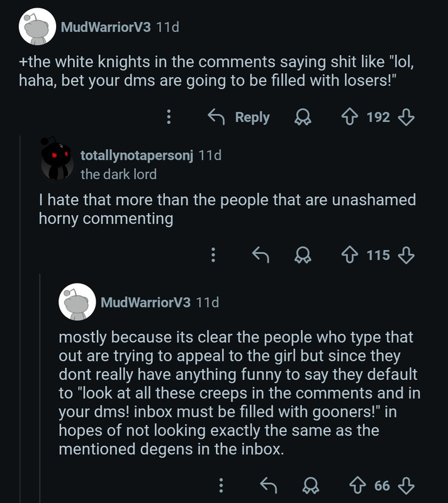This screenshot has height=503, width=448.
Task: Downvote the 66-point MudWarriorV3 reply
Action: click(406, 485)
